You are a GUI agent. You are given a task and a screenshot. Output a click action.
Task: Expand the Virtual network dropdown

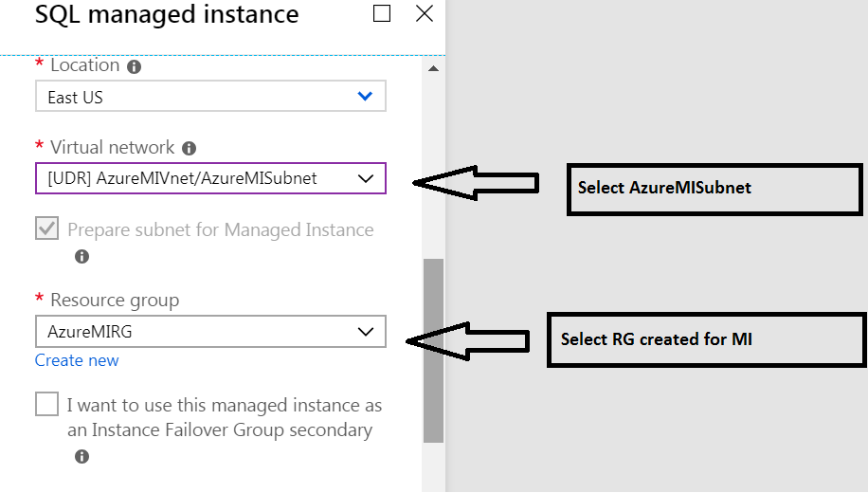210,178
